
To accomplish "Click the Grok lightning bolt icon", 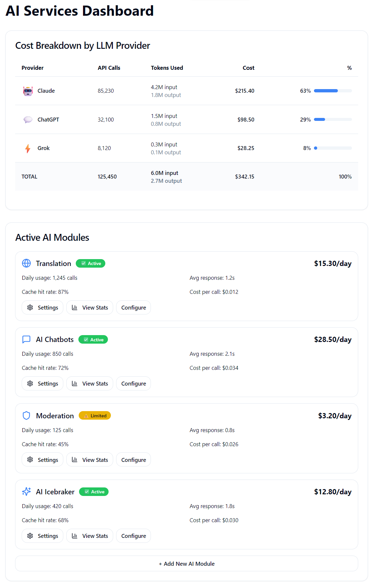I will (x=28, y=148).
